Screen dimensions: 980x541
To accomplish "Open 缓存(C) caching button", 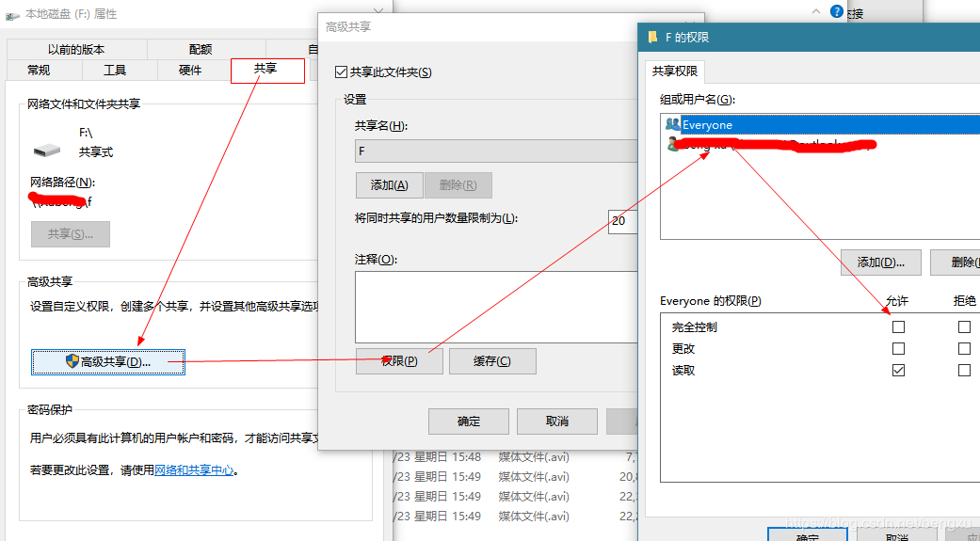I will pyautogui.click(x=492, y=361).
